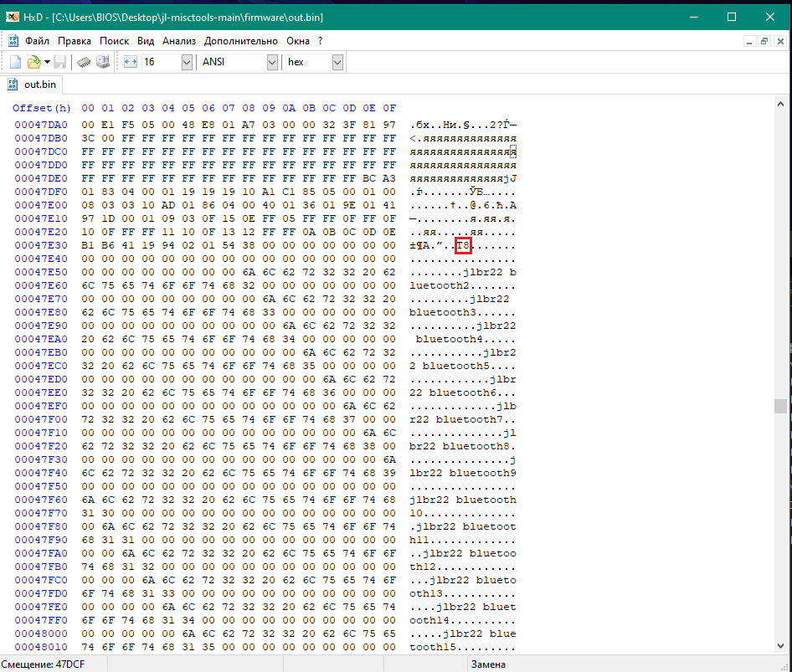This screenshot has height=672, width=792.
Task: Click offset label 00047EC0
Action: [41, 366]
